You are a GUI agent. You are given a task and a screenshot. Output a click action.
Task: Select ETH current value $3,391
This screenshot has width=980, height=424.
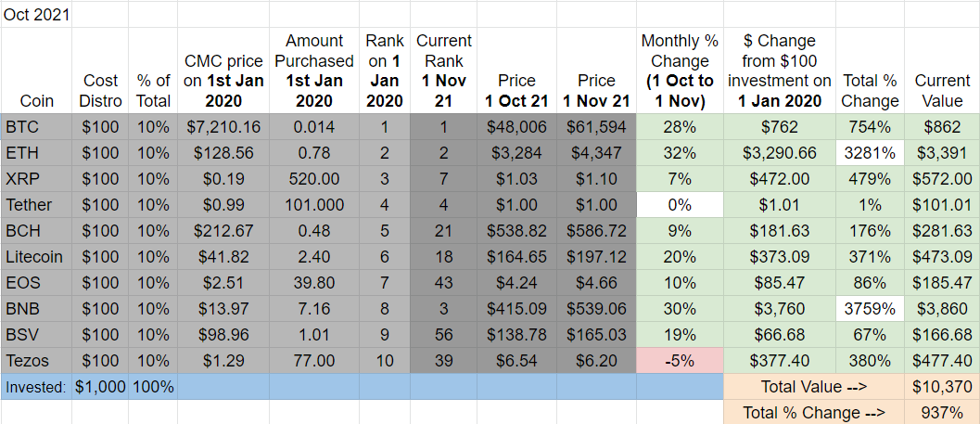(x=941, y=153)
